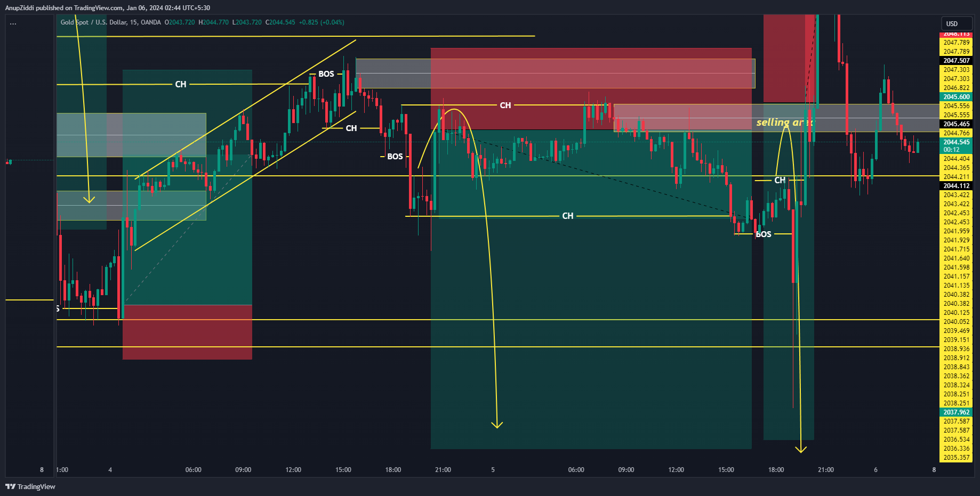Viewport: 980px width, 496px height.
Task: Click the high value H2044.770
Action: click(x=213, y=22)
